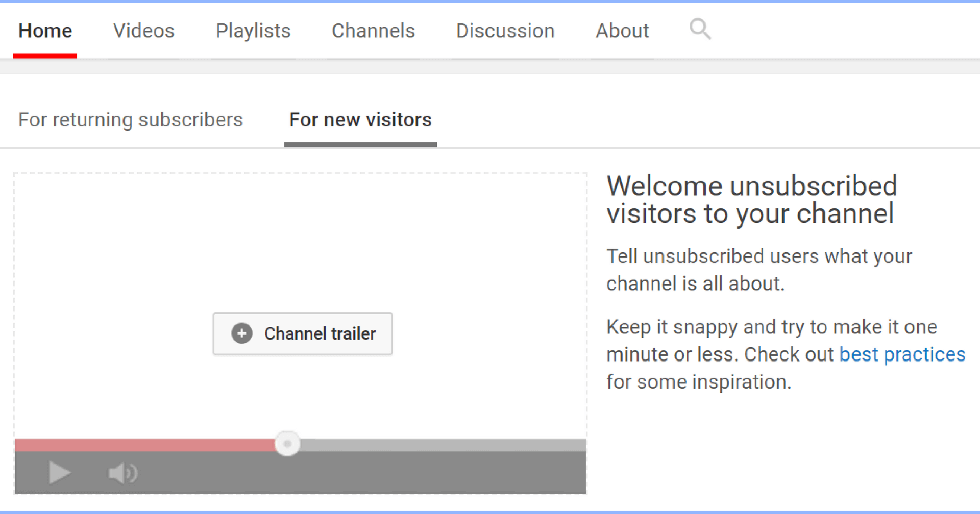
Task: Go to the About tab
Action: (622, 31)
